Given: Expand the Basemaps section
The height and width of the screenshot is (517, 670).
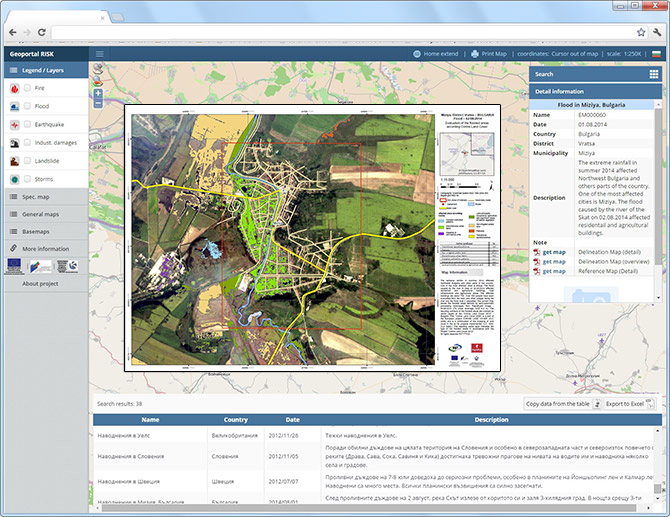Looking at the screenshot, I should click(x=46, y=232).
